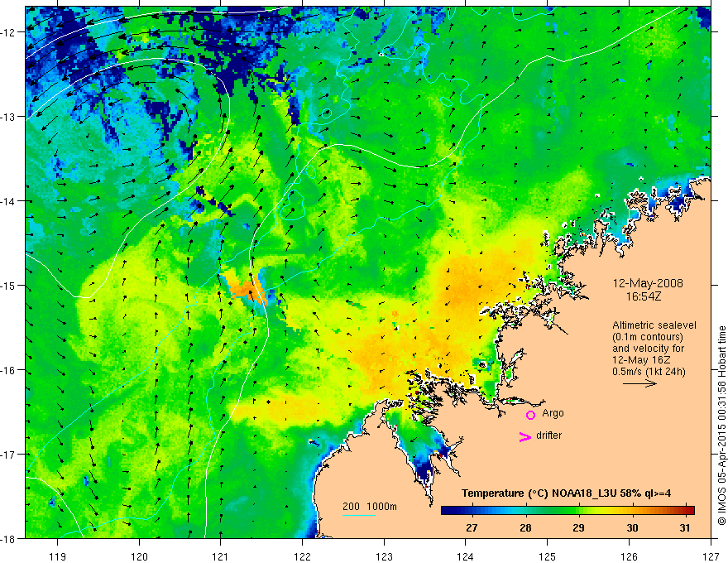Click the 29 colorbar tick label
Screen dimensions: 728x563
[578, 527]
